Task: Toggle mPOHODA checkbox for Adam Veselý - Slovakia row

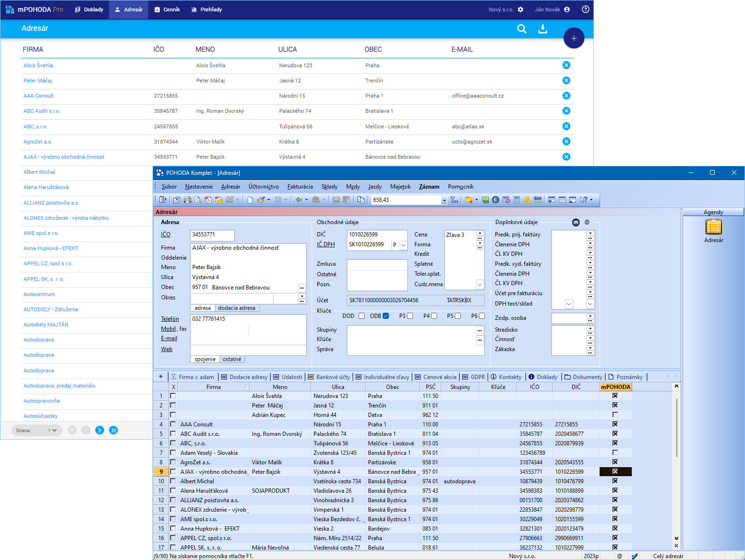Action: tap(615, 452)
